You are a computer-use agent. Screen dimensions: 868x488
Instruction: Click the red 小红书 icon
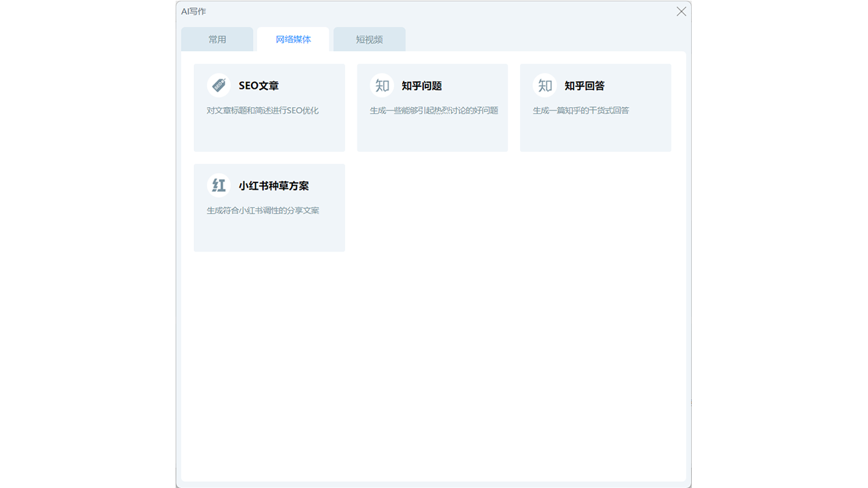218,184
